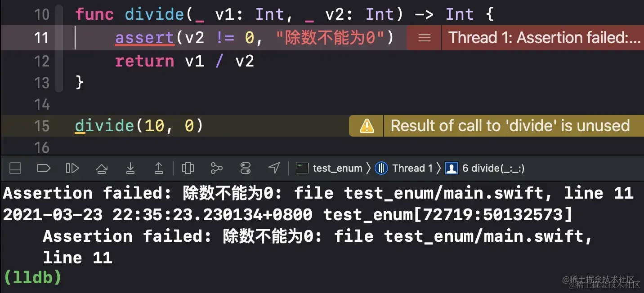Image resolution: width=644 pixels, height=293 pixels.
Task: Click the Step Into debug icon
Action: [130, 169]
